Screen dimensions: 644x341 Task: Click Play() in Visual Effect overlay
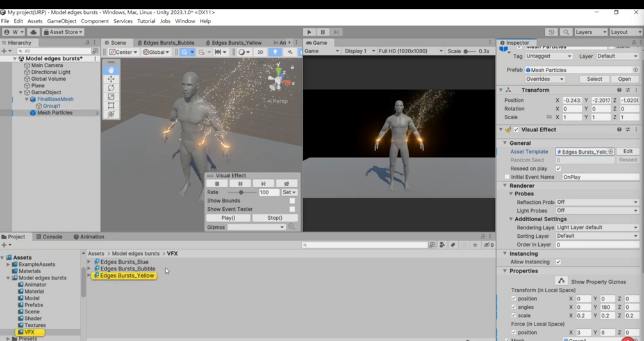228,218
